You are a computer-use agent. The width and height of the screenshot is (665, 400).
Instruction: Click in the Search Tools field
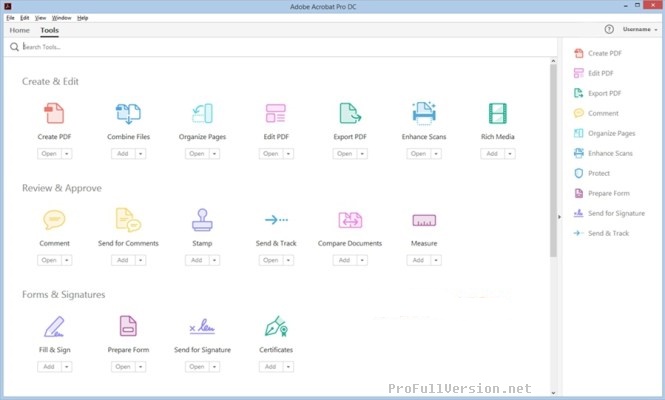pos(280,47)
